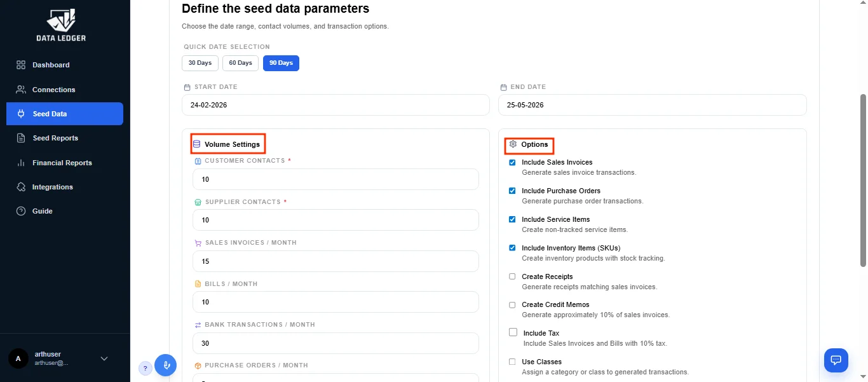Open the Integrations section
Image resolution: width=868 pixels, height=382 pixels.
[x=65, y=187]
